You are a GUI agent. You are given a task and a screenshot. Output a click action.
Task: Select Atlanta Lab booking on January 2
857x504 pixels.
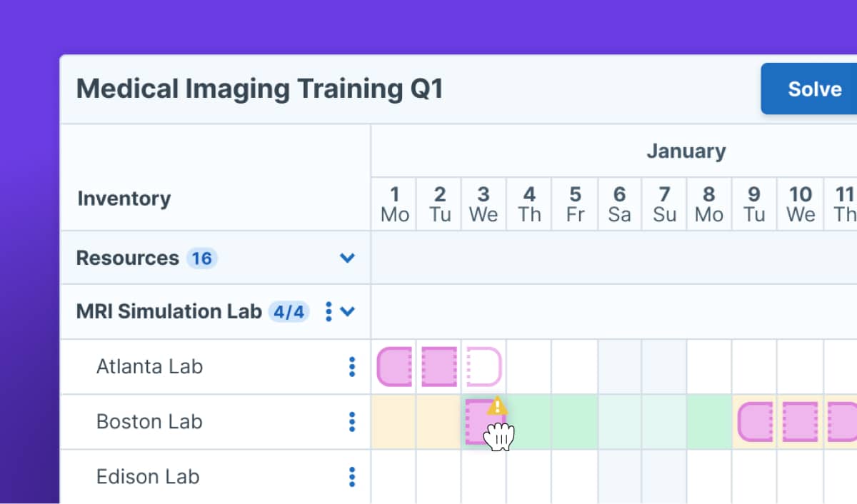coord(438,366)
